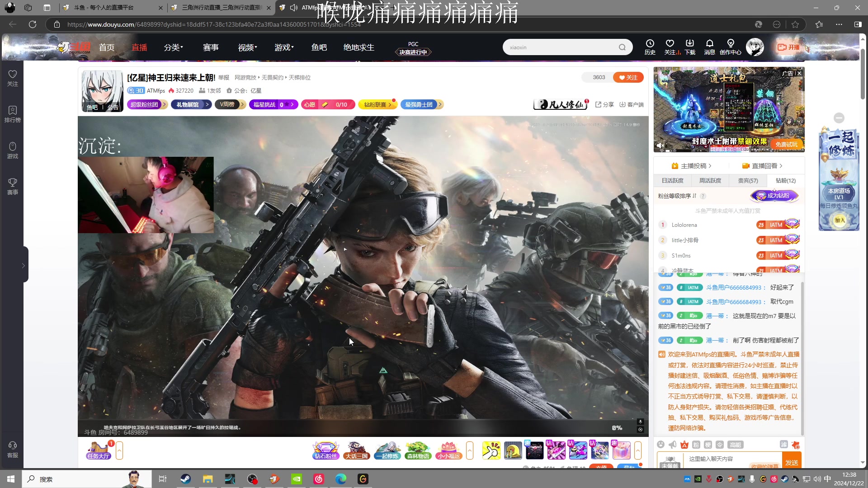Open 钻石粉丝 diamond fans icon
The height and width of the screenshot is (488, 868).
(325, 450)
